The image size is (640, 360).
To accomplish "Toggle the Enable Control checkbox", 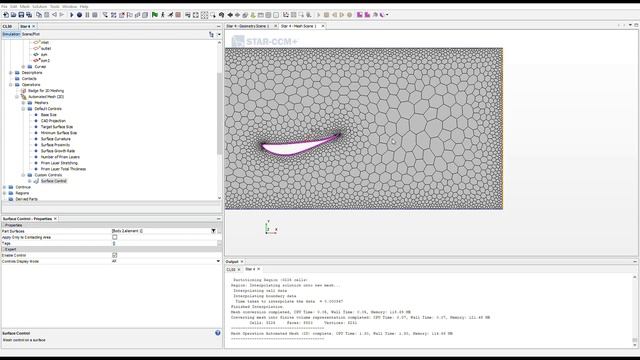I will tap(115, 255).
